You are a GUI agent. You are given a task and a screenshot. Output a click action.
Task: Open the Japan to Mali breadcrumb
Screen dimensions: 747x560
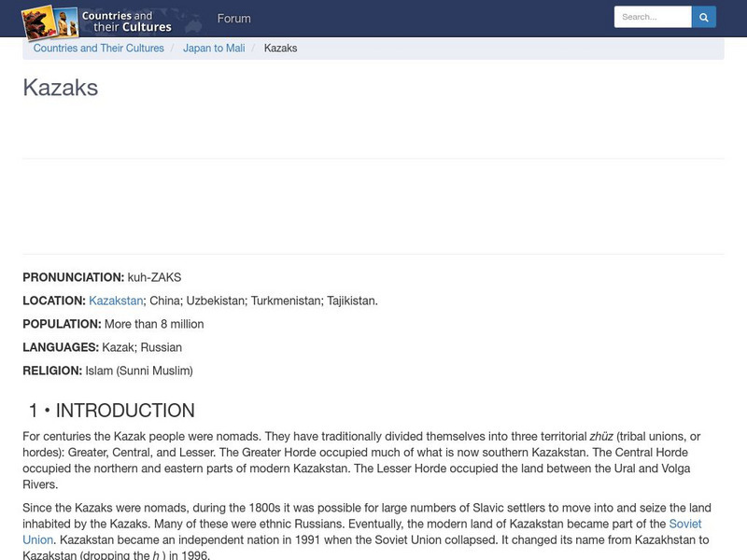tap(214, 49)
